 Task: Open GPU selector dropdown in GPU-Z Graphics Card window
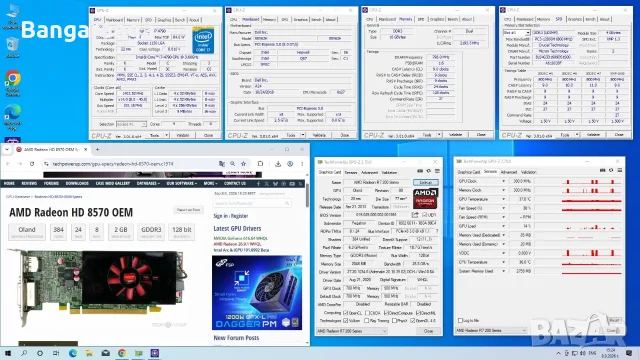click(351, 331)
